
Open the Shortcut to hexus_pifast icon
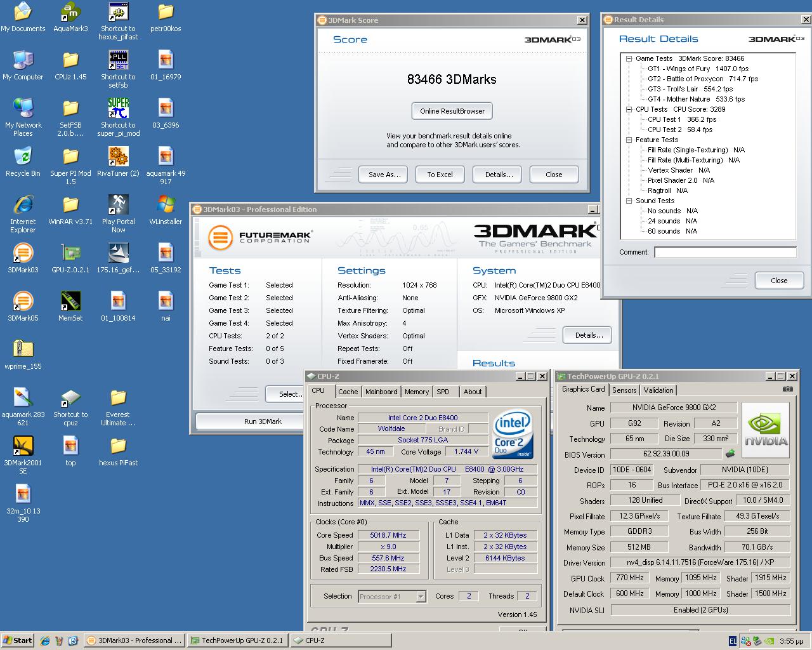[x=118, y=22]
